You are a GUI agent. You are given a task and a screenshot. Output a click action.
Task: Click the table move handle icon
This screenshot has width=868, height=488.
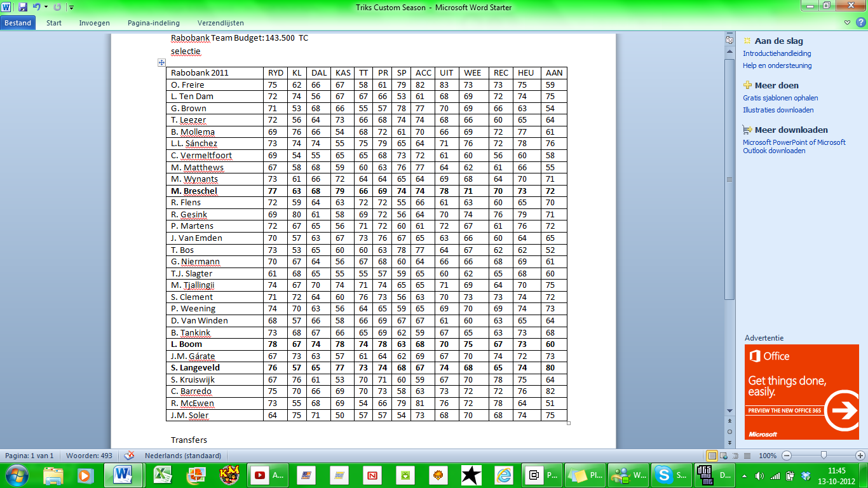point(161,62)
